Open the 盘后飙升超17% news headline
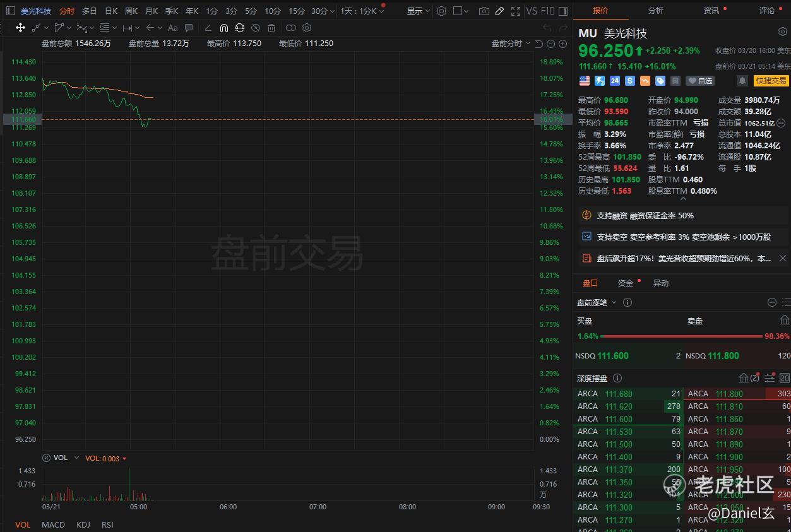This screenshot has height=532, width=791. click(x=684, y=258)
